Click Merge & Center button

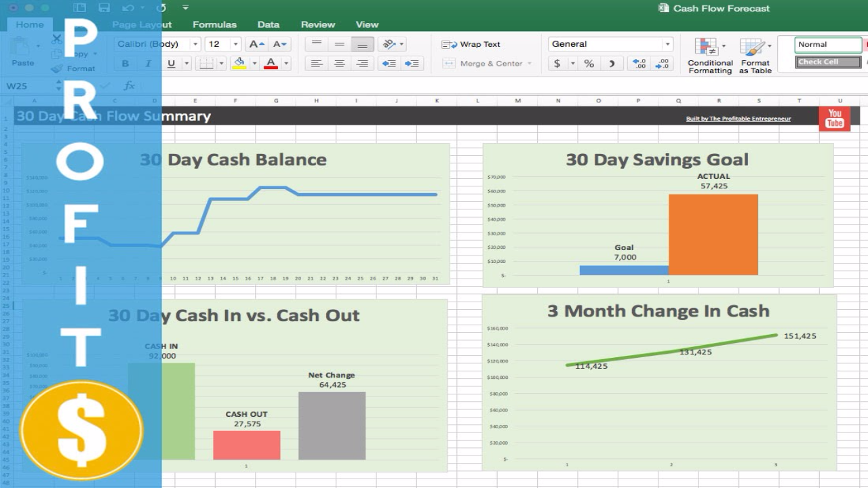(487, 63)
